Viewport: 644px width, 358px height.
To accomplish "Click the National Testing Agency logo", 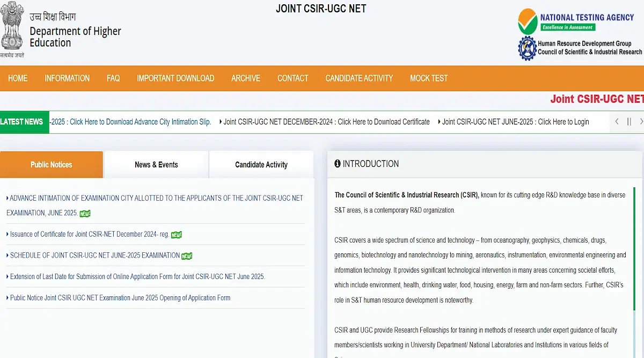I will [576, 21].
